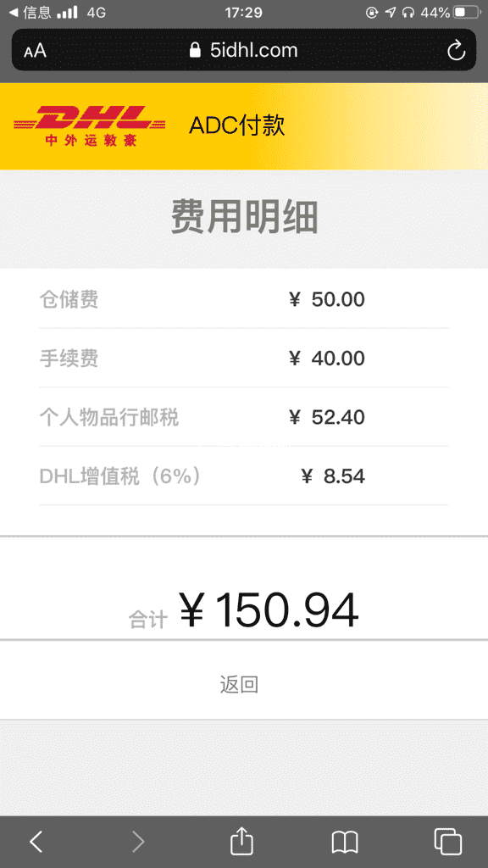Screen dimensions: 488x868
Task: Tap the Safari back arrow
Action: pos(36,842)
